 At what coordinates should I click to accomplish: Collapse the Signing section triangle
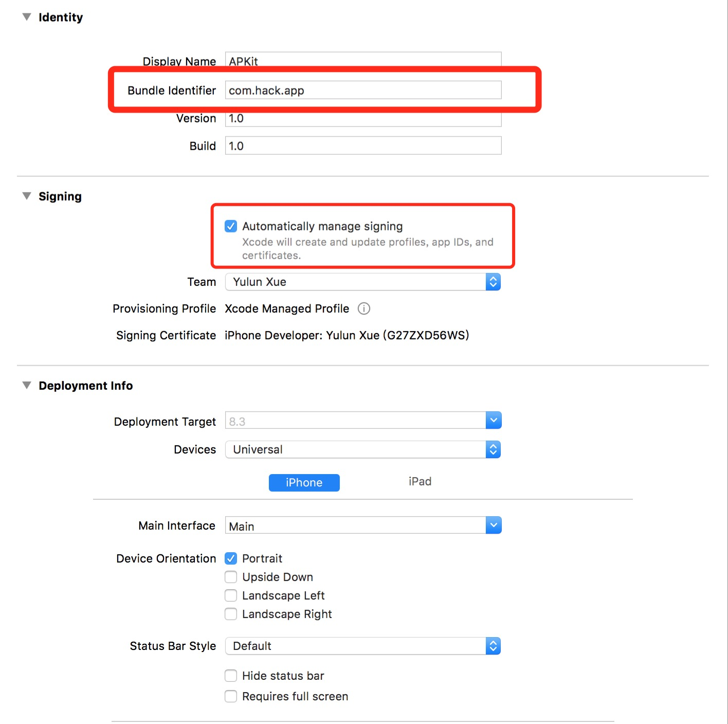coord(27,196)
